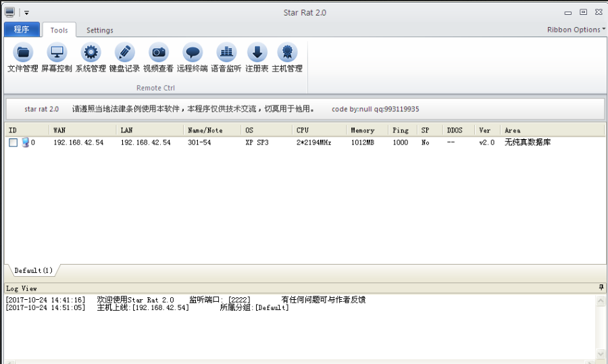The height and width of the screenshot is (364, 608).
Task: Click log entry 欢迎使用Star Rat 2.0
Action: click(x=135, y=300)
